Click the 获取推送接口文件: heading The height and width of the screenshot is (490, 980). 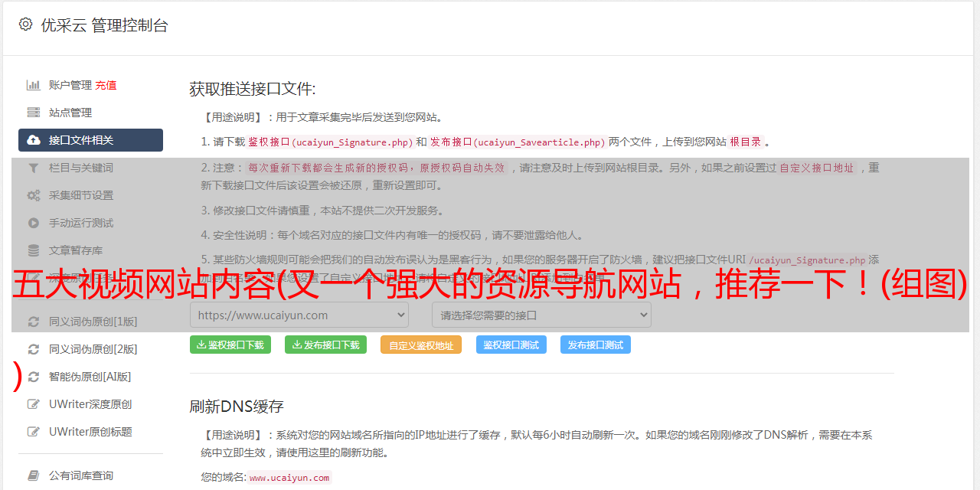(253, 89)
